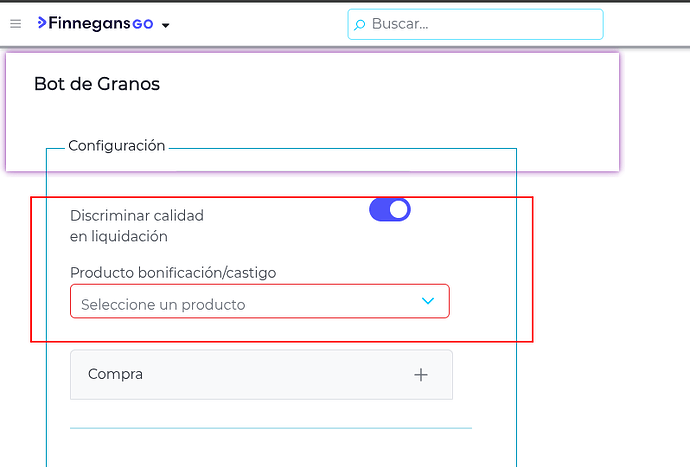Disable the Discriminar calidad en liquidación switch
This screenshot has height=467, width=690.
coord(389,210)
